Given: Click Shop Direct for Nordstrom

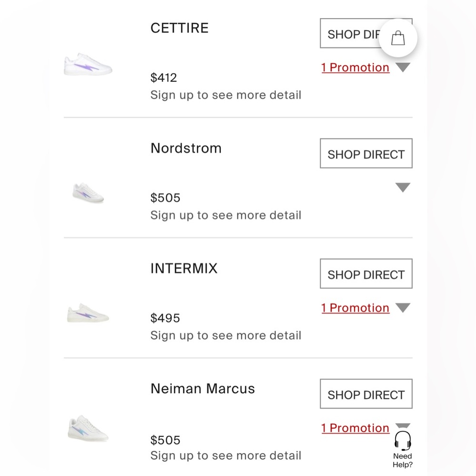Looking at the screenshot, I should click(x=366, y=154).
